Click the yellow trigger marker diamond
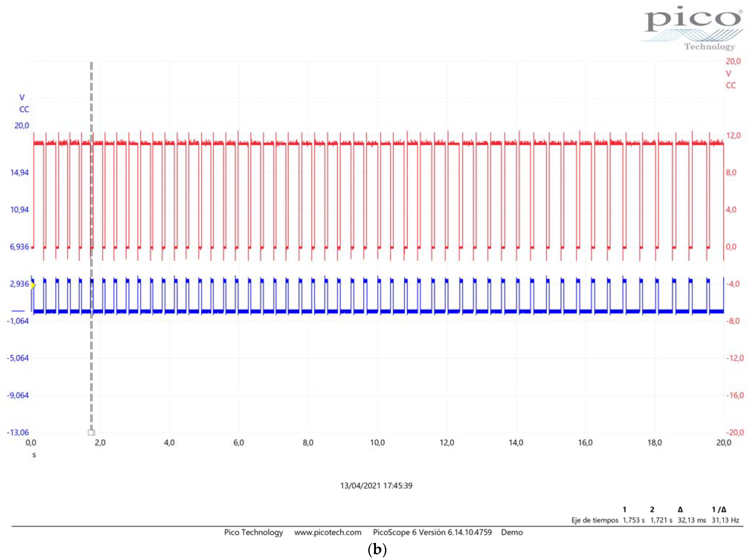The image size is (753, 560). point(33,285)
